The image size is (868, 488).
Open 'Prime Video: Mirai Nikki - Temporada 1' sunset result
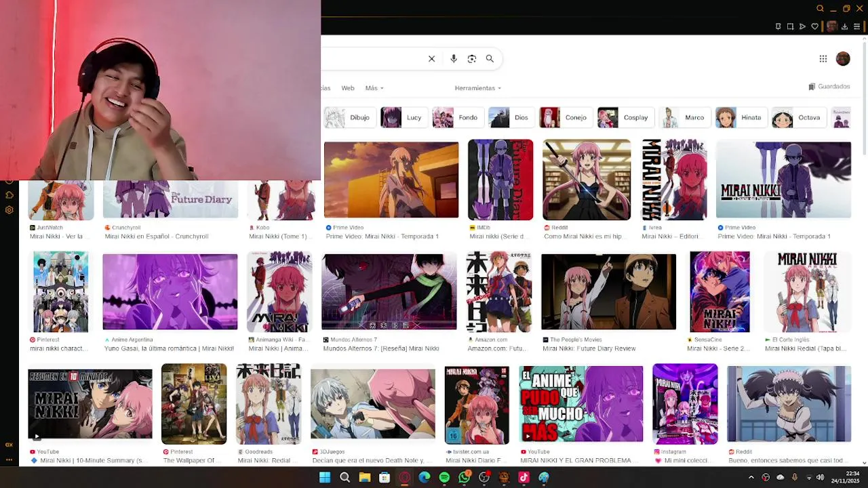pyautogui.click(x=382, y=237)
